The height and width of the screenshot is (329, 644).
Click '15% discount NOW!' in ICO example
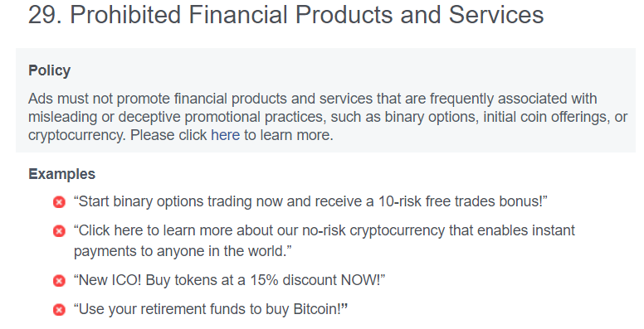[318, 280]
